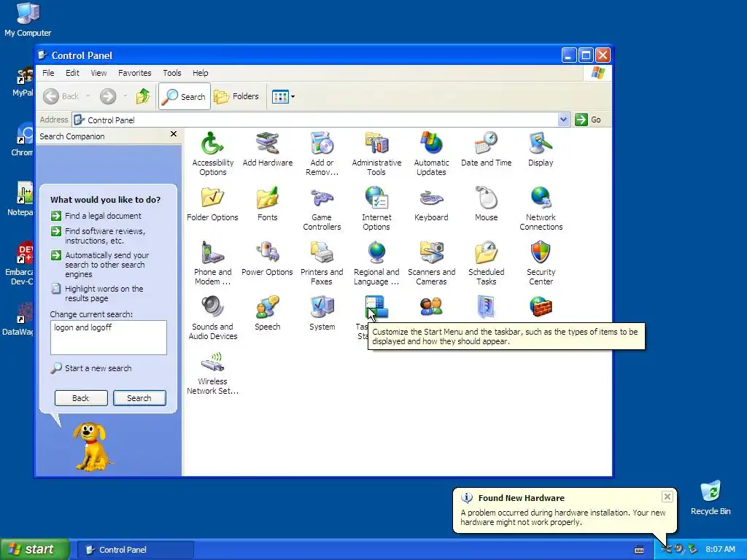Click the clock showing 8:07 AM
This screenshot has width=747, height=560.
pyautogui.click(x=720, y=549)
